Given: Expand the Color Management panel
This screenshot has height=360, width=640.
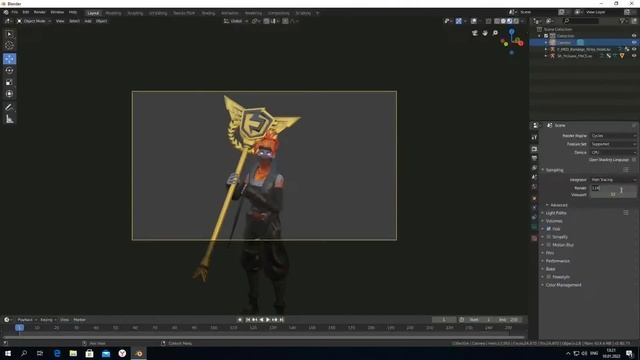Looking at the screenshot, I should 562,285.
